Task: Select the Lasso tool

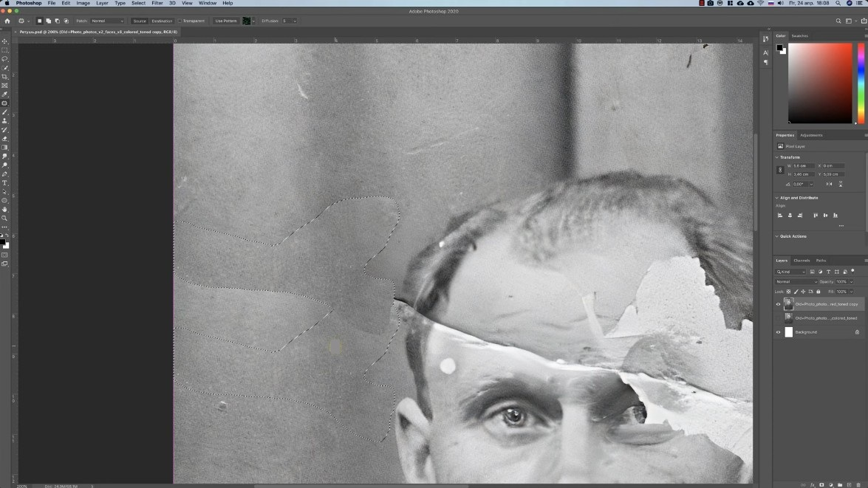Action: coord(5,58)
